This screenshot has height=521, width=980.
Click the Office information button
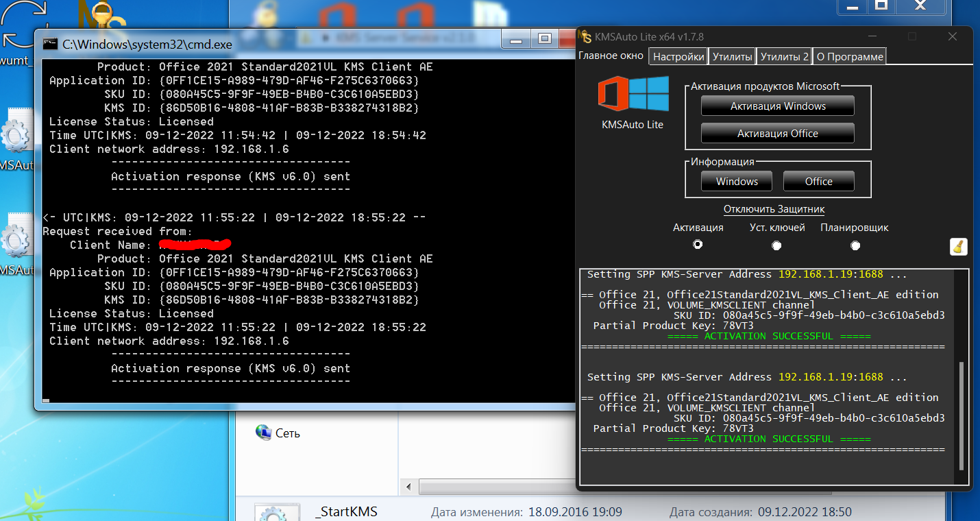tap(819, 182)
